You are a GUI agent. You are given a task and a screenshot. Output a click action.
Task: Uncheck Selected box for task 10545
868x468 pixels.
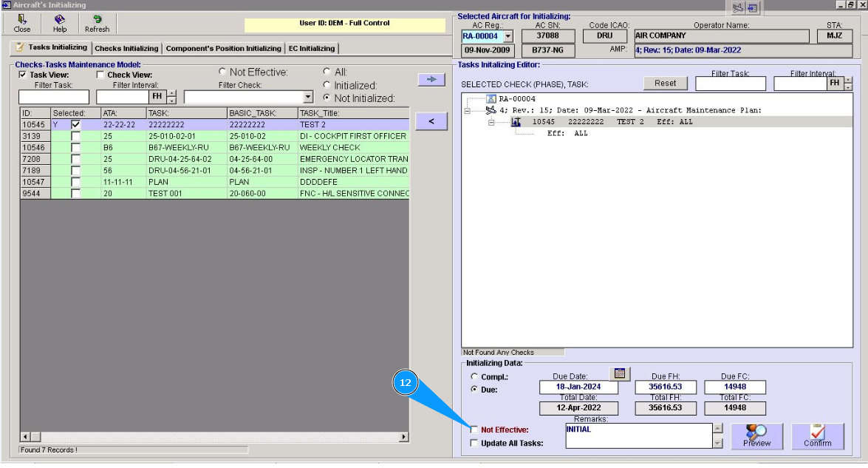click(76, 125)
